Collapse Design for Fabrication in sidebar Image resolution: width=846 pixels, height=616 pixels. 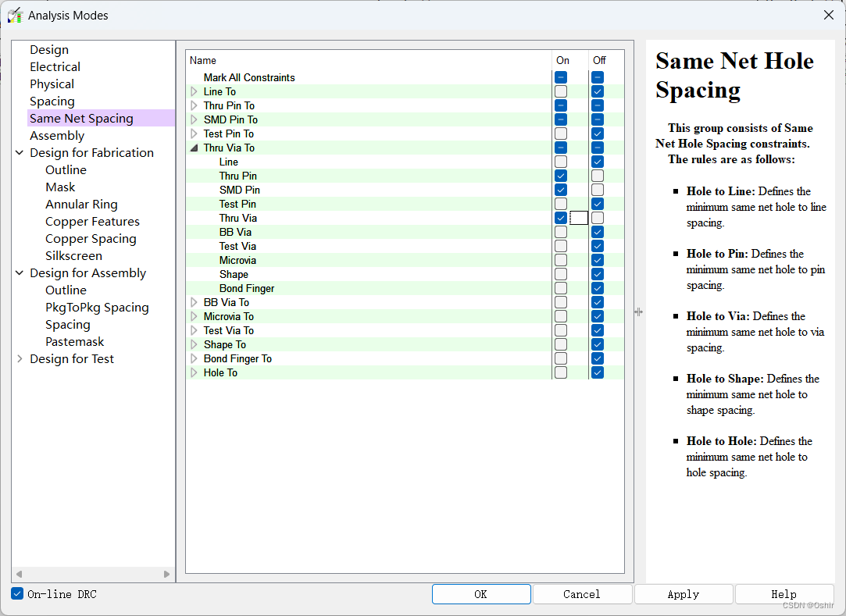(x=20, y=153)
